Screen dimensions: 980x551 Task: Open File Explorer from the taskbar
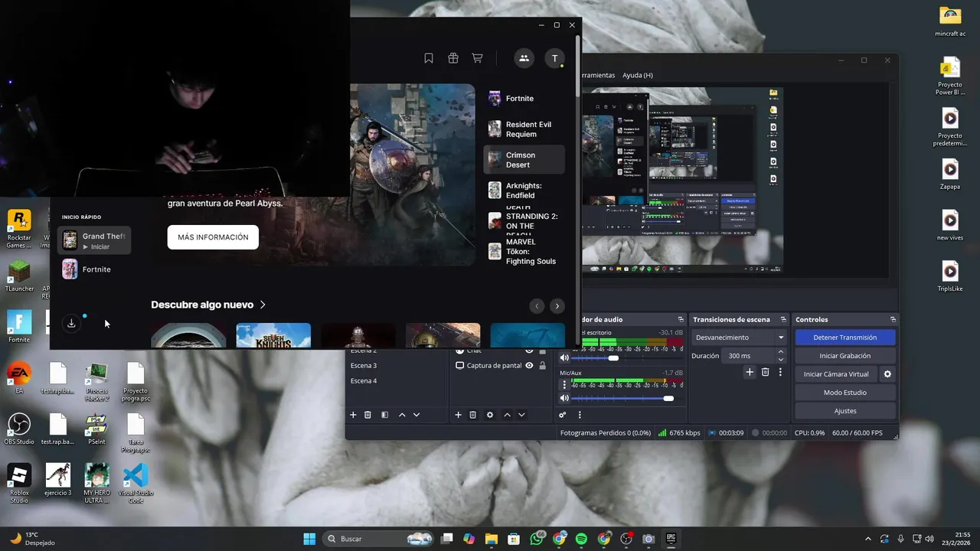pos(492,539)
